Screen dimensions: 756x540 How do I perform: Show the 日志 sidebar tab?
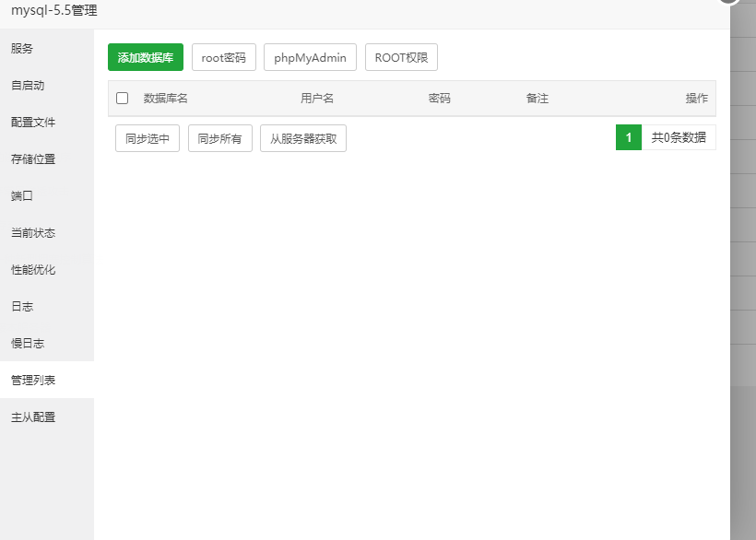tap(47, 306)
